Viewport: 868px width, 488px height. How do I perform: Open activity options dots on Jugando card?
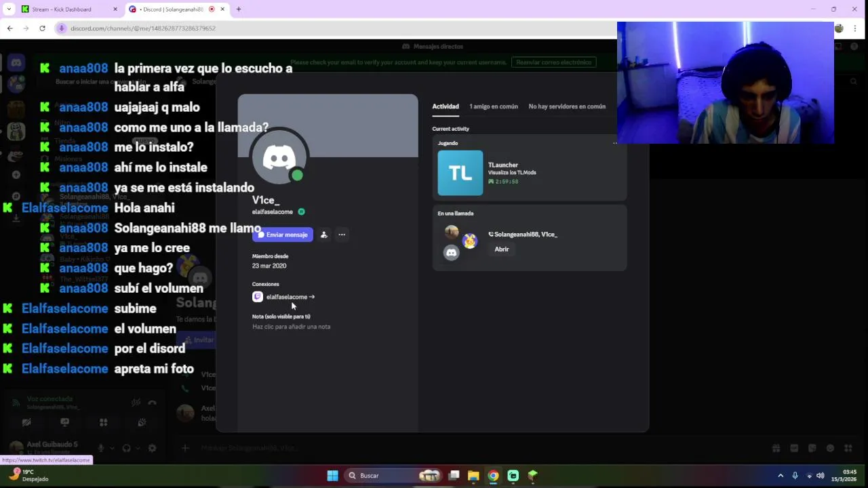pos(615,143)
